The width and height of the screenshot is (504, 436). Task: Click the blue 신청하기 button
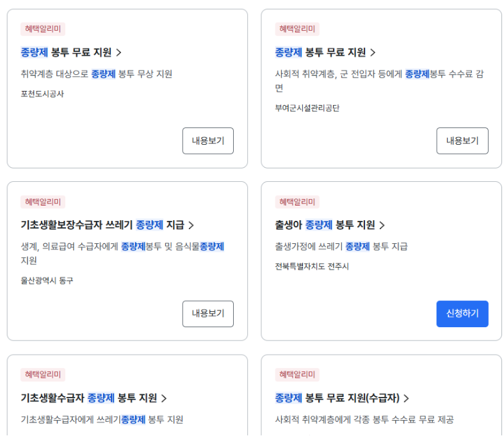point(462,314)
